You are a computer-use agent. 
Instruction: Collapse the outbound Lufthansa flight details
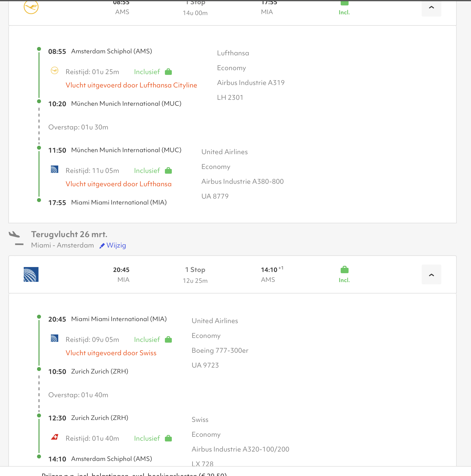tap(431, 8)
